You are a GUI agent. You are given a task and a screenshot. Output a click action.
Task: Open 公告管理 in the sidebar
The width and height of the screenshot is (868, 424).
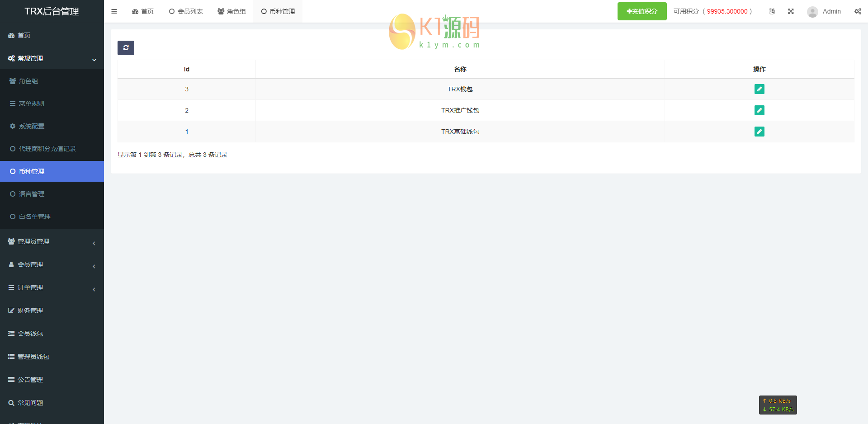click(52, 380)
